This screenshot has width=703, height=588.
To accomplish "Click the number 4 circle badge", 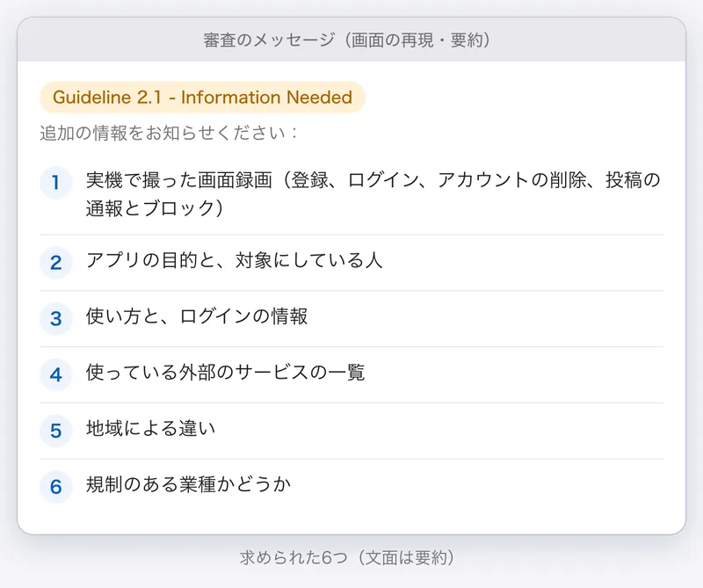I will coord(56,374).
